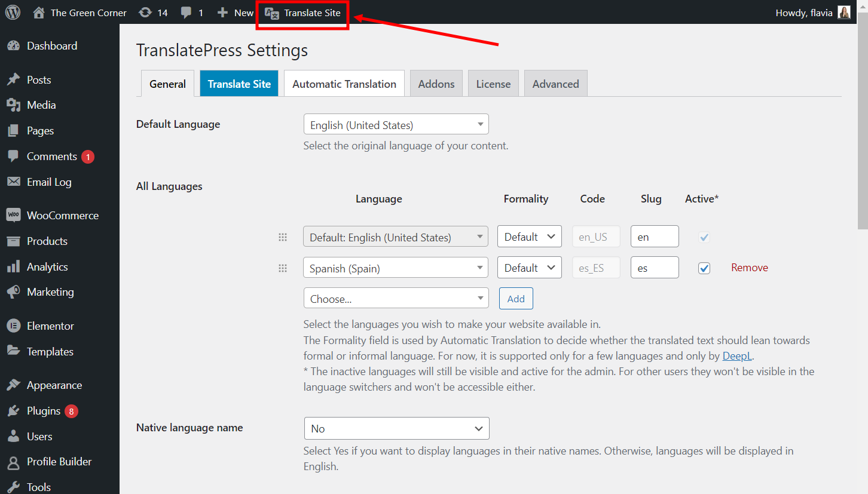Open the Marketing sidebar icon
Viewport: 868px width, 494px height.
pos(13,292)
